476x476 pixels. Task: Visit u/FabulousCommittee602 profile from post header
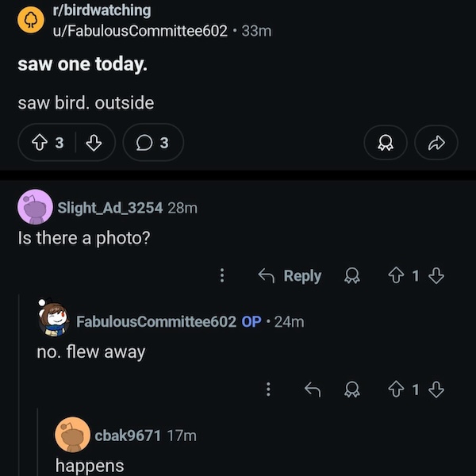(139, 31)
